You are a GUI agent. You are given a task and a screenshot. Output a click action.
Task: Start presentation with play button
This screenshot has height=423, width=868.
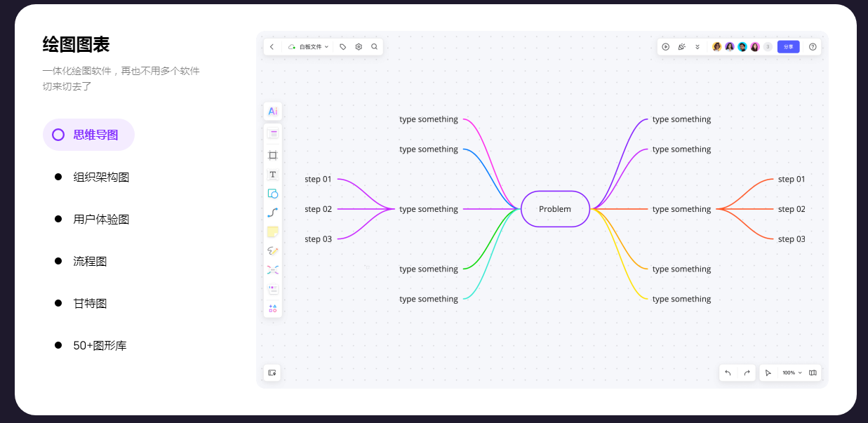[x=666, y=47]
